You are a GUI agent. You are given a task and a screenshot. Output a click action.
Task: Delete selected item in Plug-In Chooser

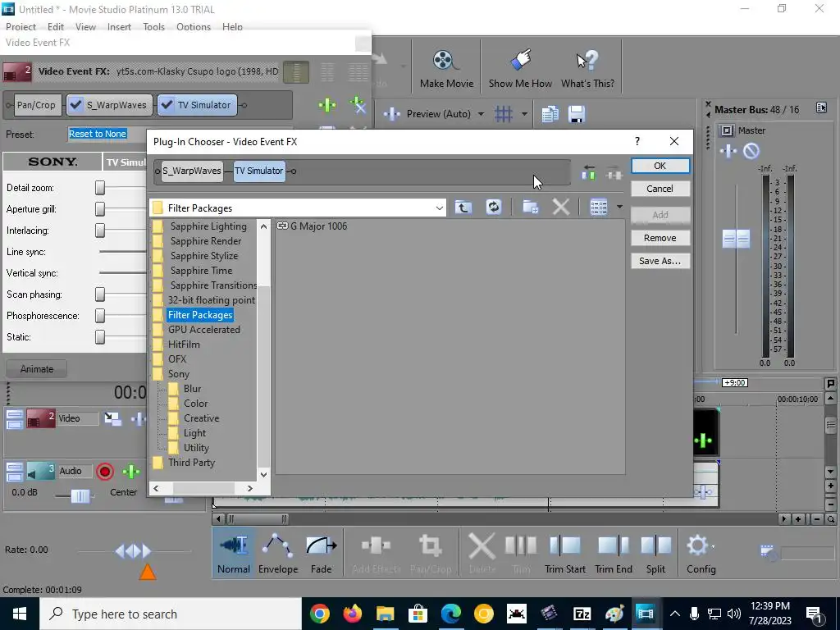pyautogui.click(x=560, y=208)
